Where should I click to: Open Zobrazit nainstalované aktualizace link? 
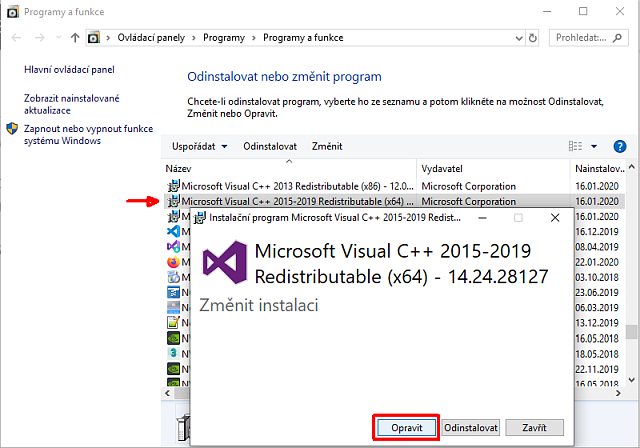point(71,104)
